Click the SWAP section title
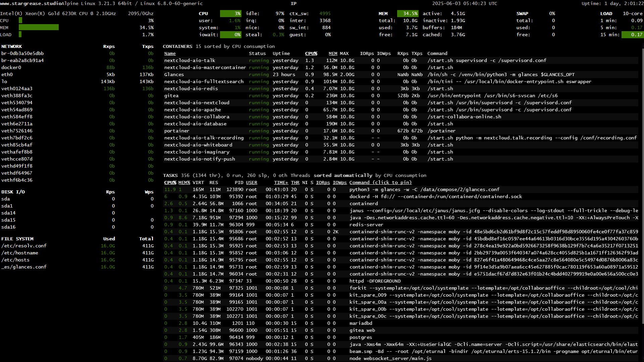Viewport: 644px width, 362px height. click(x=522, y=14)
